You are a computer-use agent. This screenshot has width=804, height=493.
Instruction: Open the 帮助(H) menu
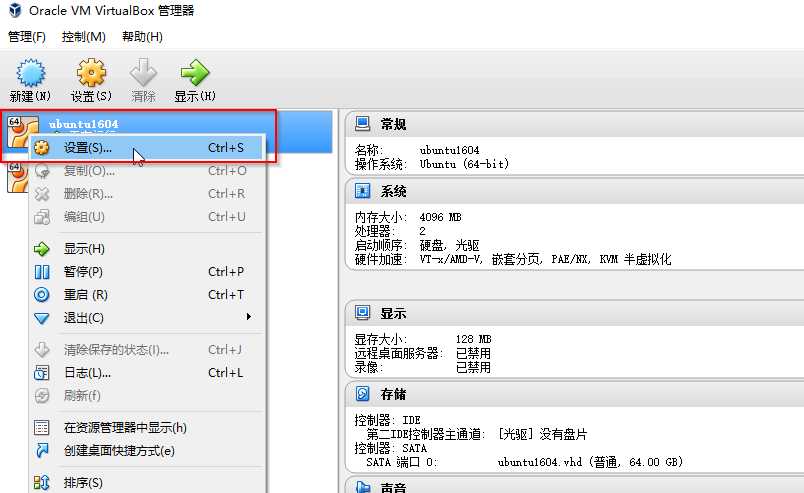142,37
